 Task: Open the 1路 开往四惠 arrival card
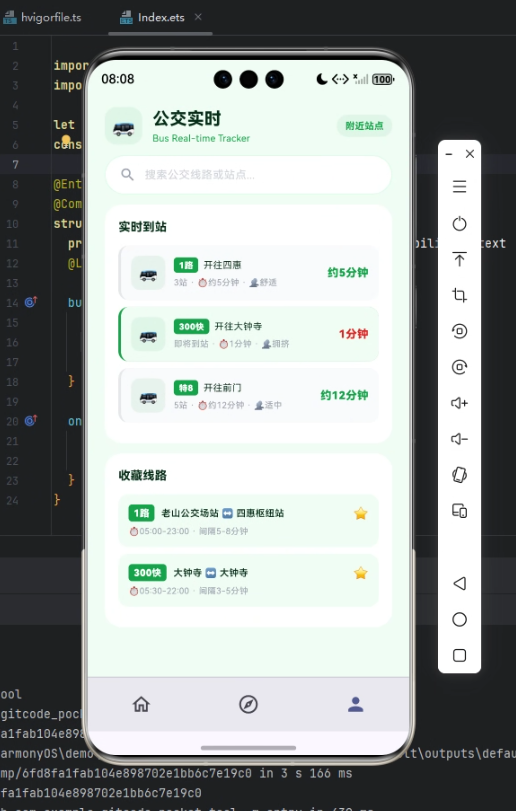click(249, 273)
